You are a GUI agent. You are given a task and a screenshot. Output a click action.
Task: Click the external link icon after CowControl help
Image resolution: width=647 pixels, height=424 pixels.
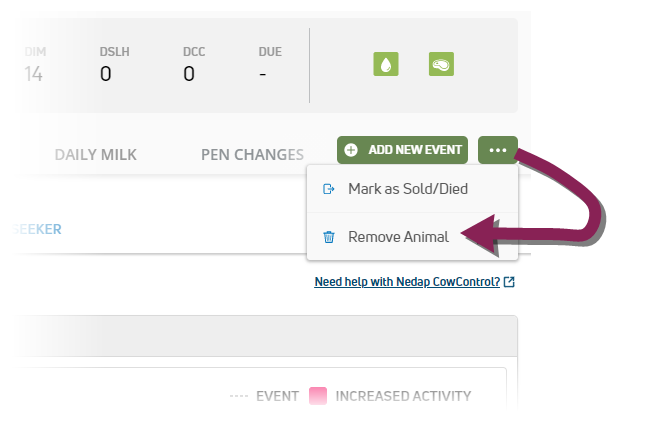click(x=510, y=282)
